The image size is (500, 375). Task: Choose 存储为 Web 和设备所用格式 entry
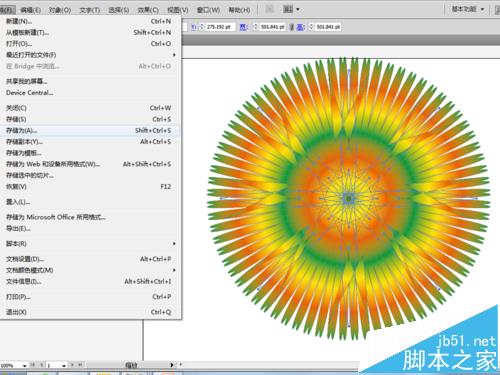(90, 164)
